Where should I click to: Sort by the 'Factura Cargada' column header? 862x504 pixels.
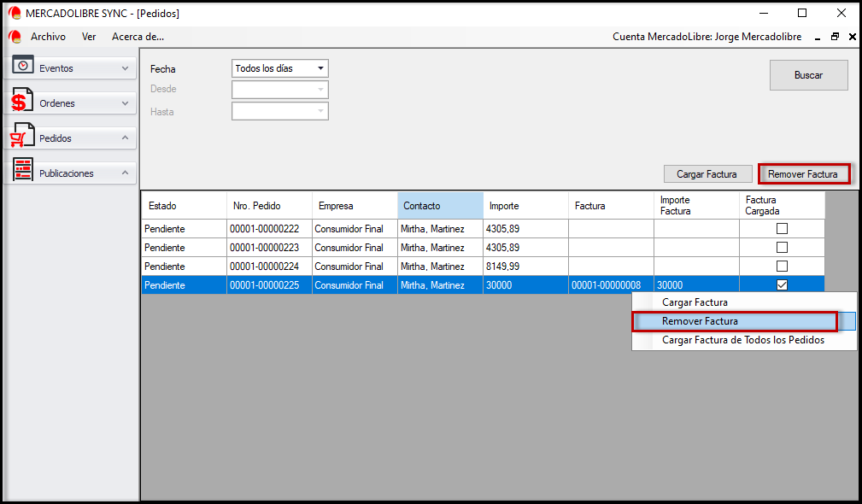(782, 206)
